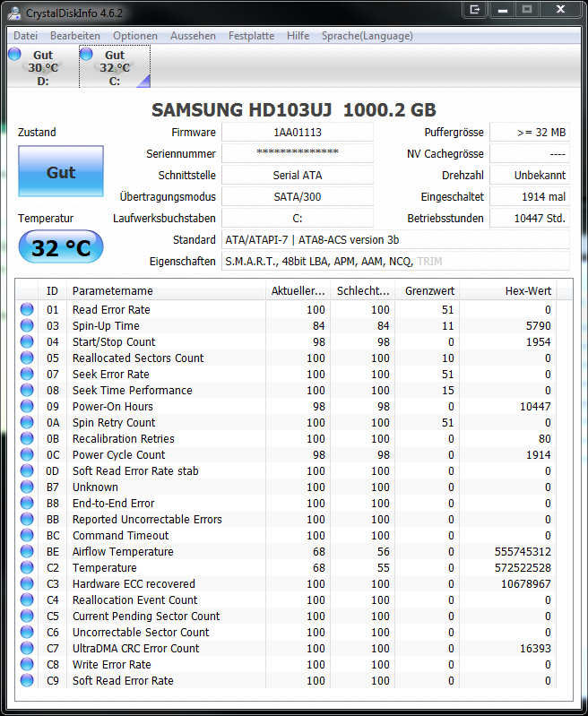Click the status orb for Power Cycle Count

pyautogui.click(x=27, y=454)
